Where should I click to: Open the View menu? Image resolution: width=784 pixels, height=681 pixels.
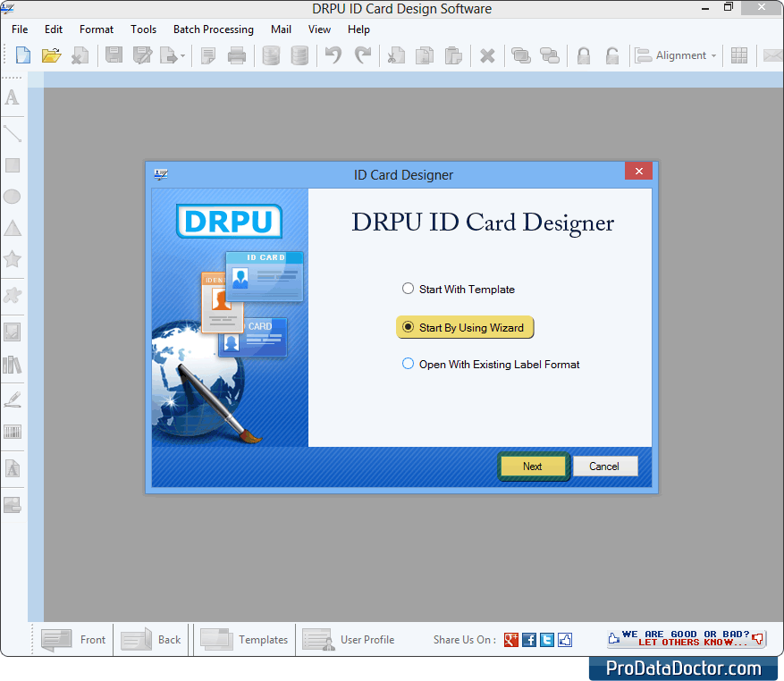click(x=319, y=29)
